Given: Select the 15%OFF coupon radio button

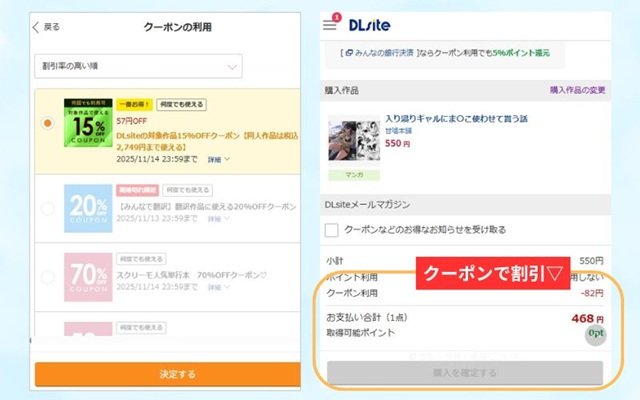Looking at the screenshot, I should coord(46,123).
